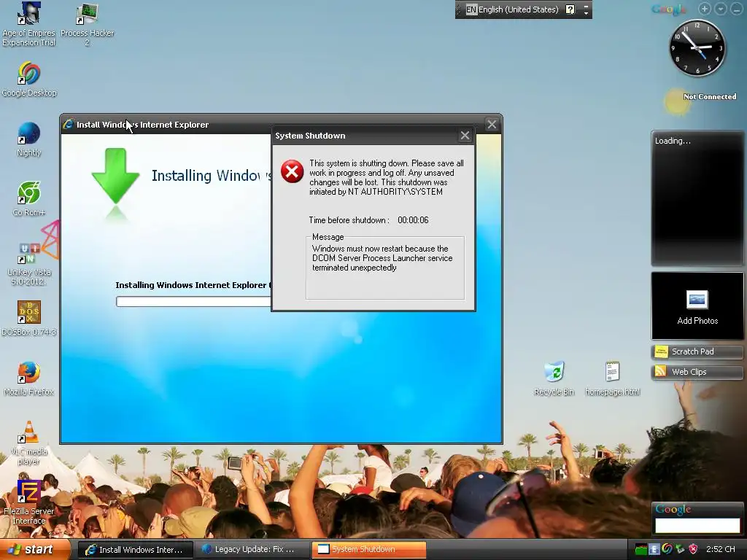Click the red security shield tray icon
The width and height of the screenshot is (747, 560).
(x=693, y=550)
